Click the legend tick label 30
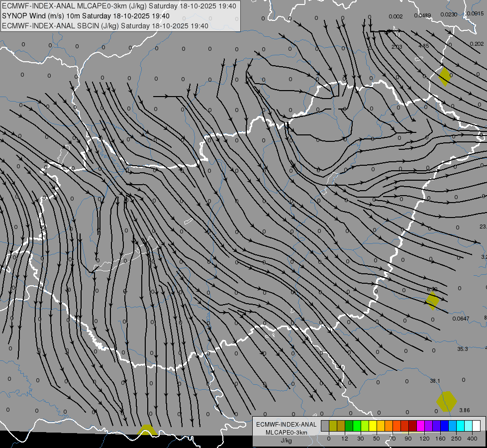 pos(360,439)
